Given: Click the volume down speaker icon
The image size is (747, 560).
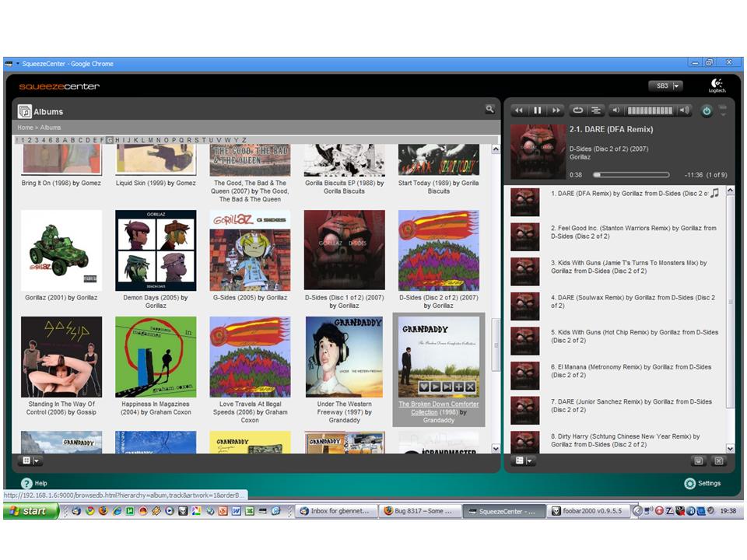Looking at the screenshot, I should 615,110.
